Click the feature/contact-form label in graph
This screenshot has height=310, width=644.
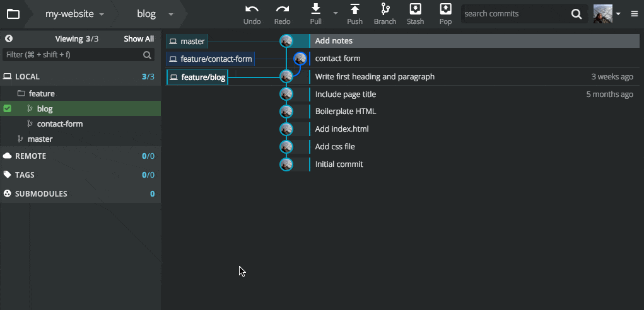tap(211, 59)
